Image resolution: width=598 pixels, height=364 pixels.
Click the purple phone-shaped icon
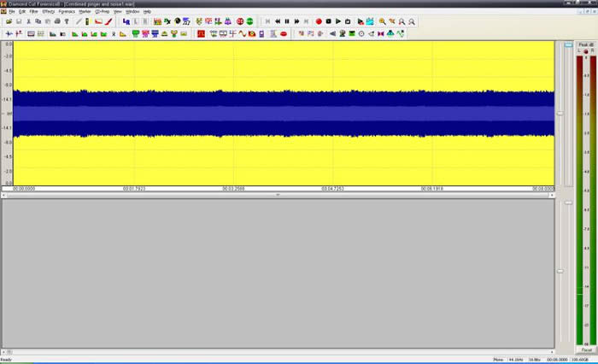(261, 34)
